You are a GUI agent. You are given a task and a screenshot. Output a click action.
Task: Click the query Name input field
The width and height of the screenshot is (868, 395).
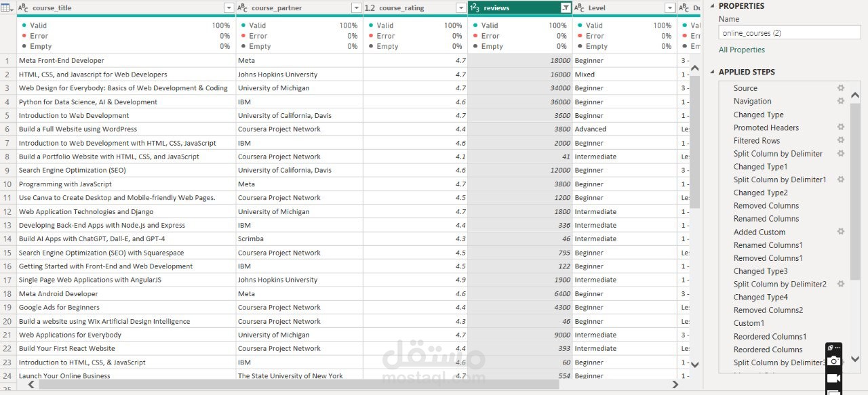[789, 33]
